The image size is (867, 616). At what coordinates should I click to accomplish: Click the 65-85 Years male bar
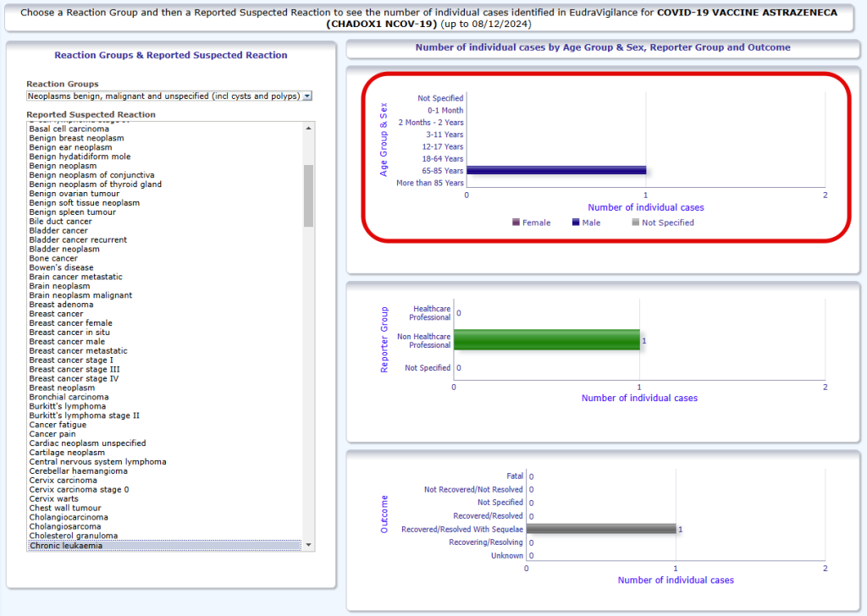(x=556, y=170)
